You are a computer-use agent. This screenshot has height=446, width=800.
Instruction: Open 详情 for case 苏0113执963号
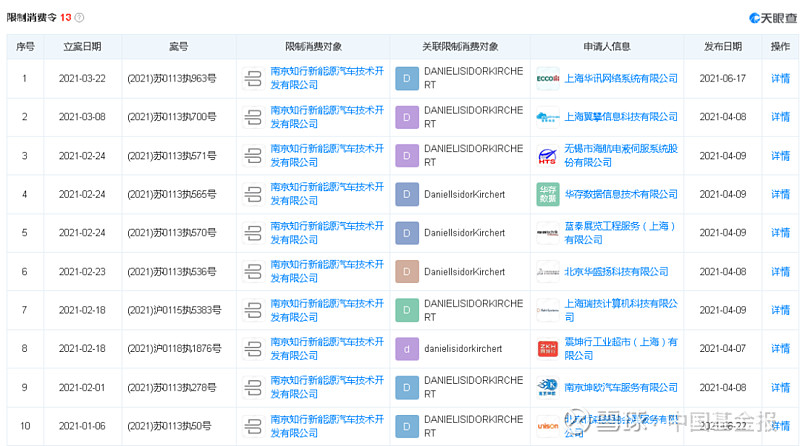[780, 79]
